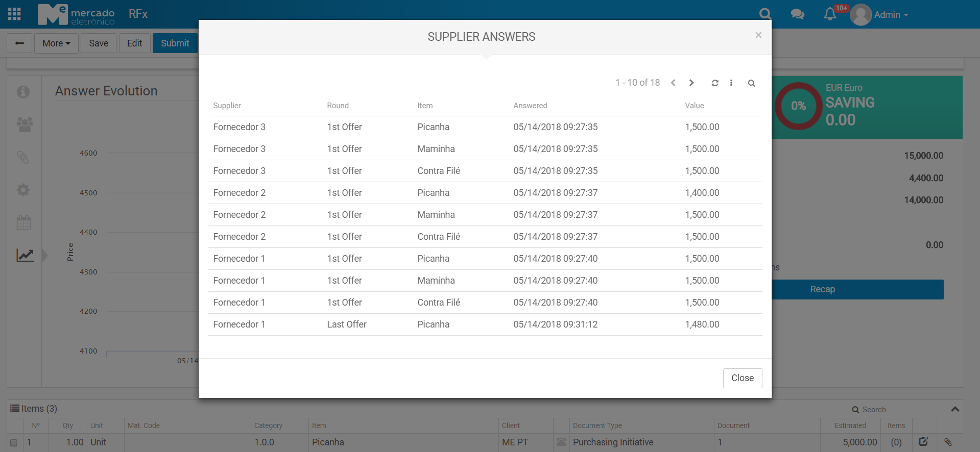Open the chat messages icon
Viewport: 980px width, 452px height.
tap(797, 14)
